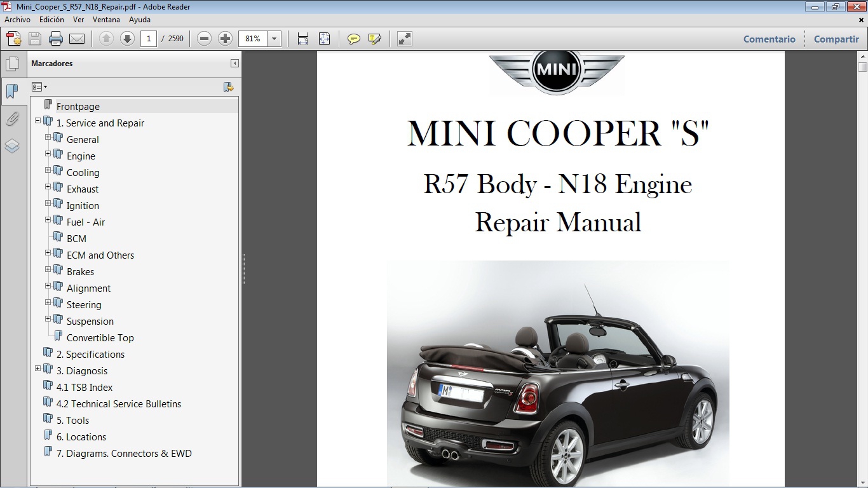Switch to fullscreen reading mode
Image resolution: width=868 pixels, height=488 pixels.
click(403, 38)
